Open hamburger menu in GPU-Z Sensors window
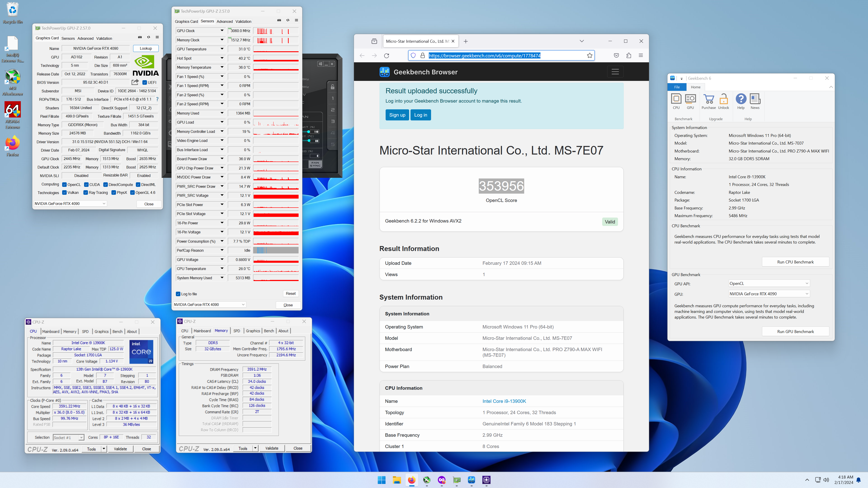This screenshot has width=868, height=488. [x=297, y=20]
